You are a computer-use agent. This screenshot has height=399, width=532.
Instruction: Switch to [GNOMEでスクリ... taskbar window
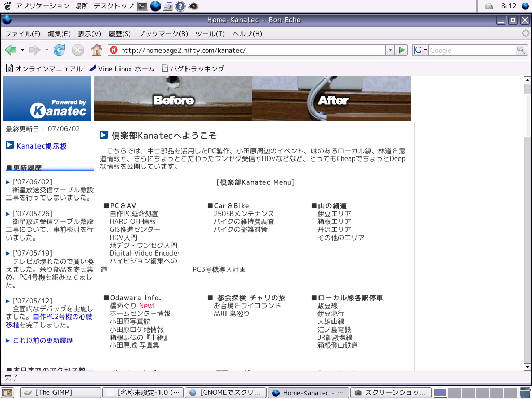pos(225,393)
